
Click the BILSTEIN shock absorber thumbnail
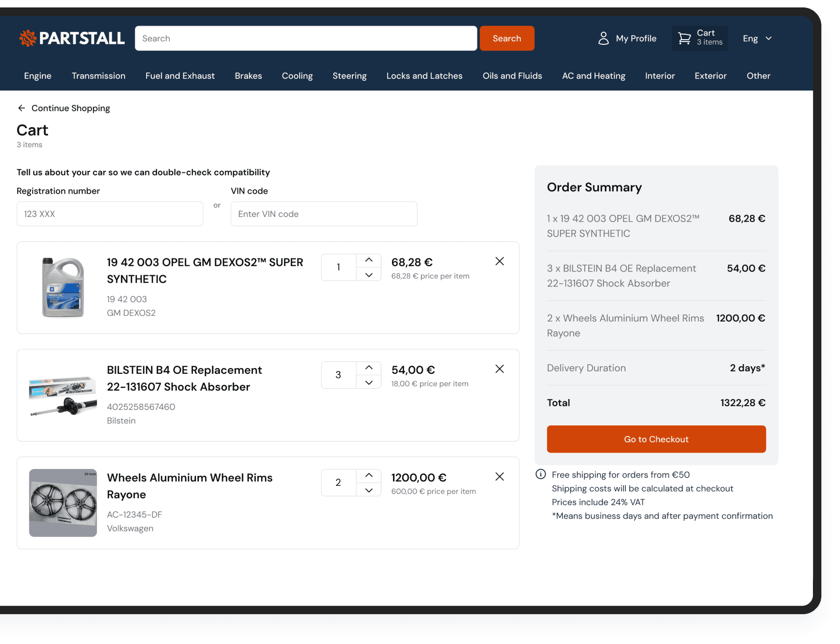pyautogui.click(x=63, y=396)
